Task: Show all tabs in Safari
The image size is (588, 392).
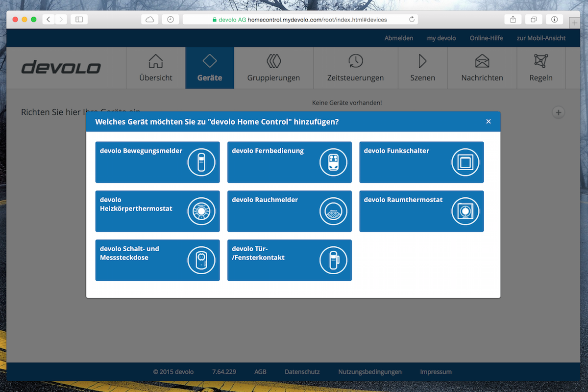Action: tap(534, 19)
